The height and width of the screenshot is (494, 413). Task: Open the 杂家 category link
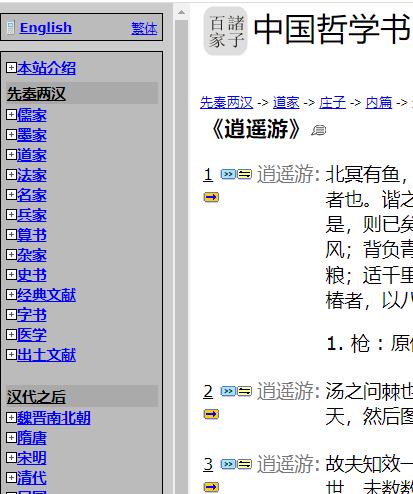click(x=32, y=255)
